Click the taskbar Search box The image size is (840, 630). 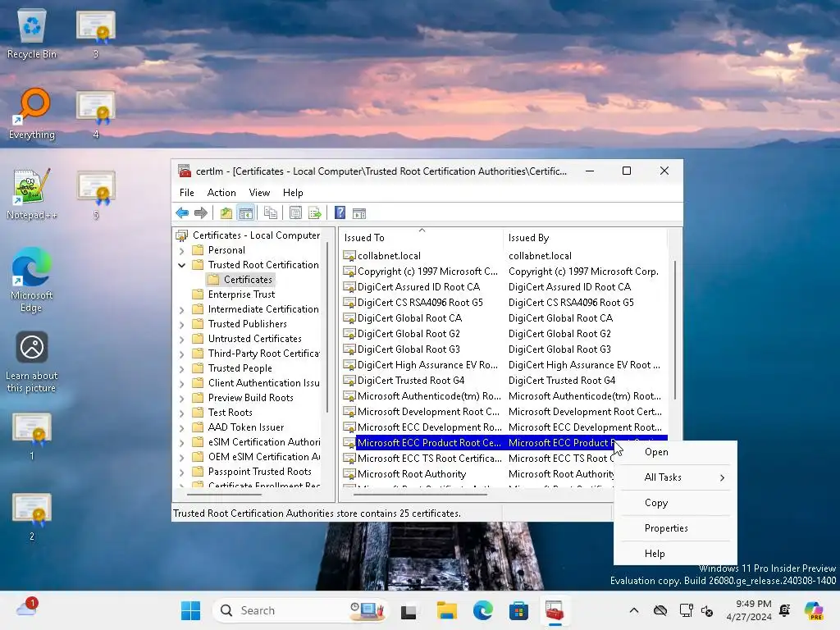(299, 610)
